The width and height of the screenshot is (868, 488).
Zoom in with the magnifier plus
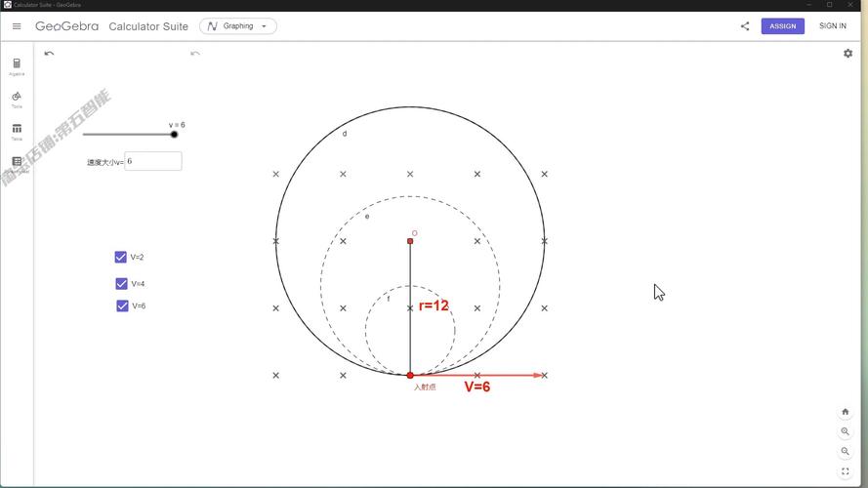click(846, 431)
